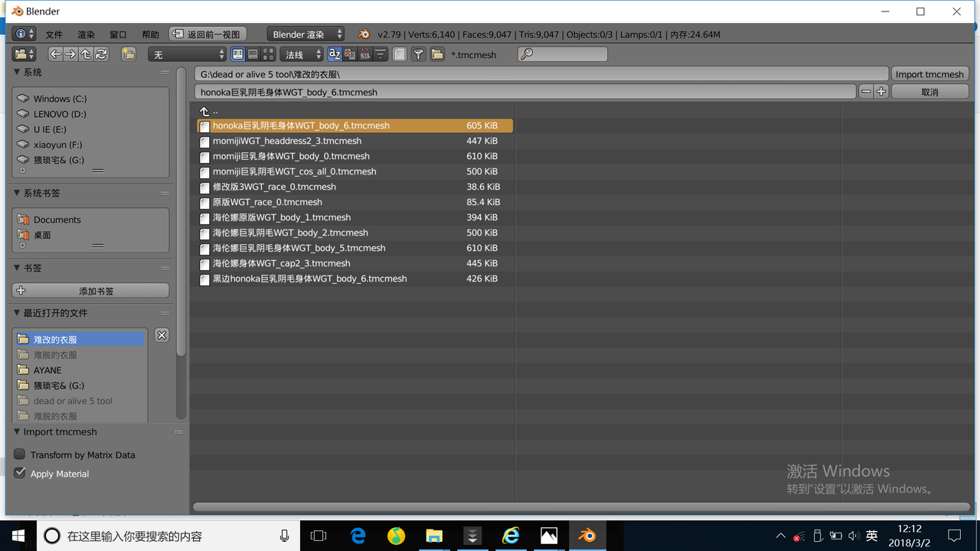Click the horizontal scrollbar under the file list
The width and height of the screenshot is (980, 551).
581,507
